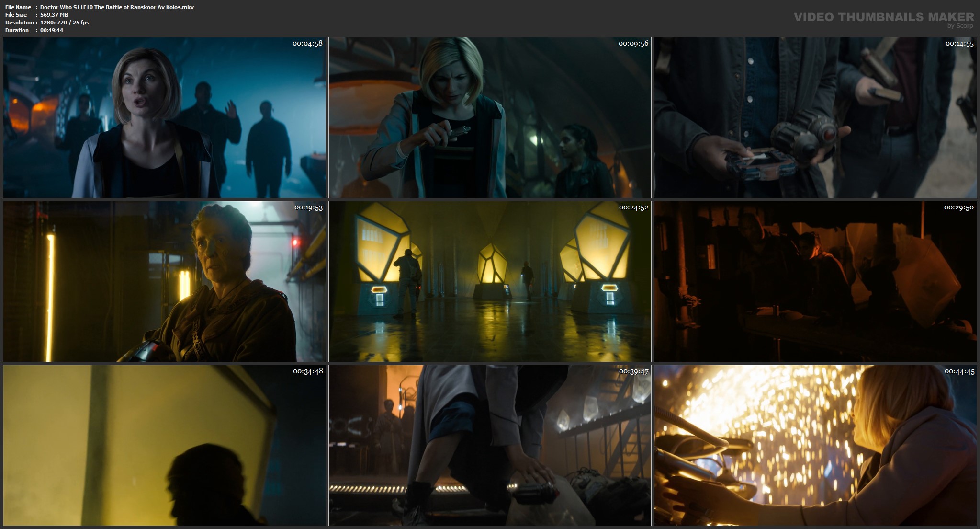Click the file name text in header
The image size is (980, 529).
(x=117, y=7)
